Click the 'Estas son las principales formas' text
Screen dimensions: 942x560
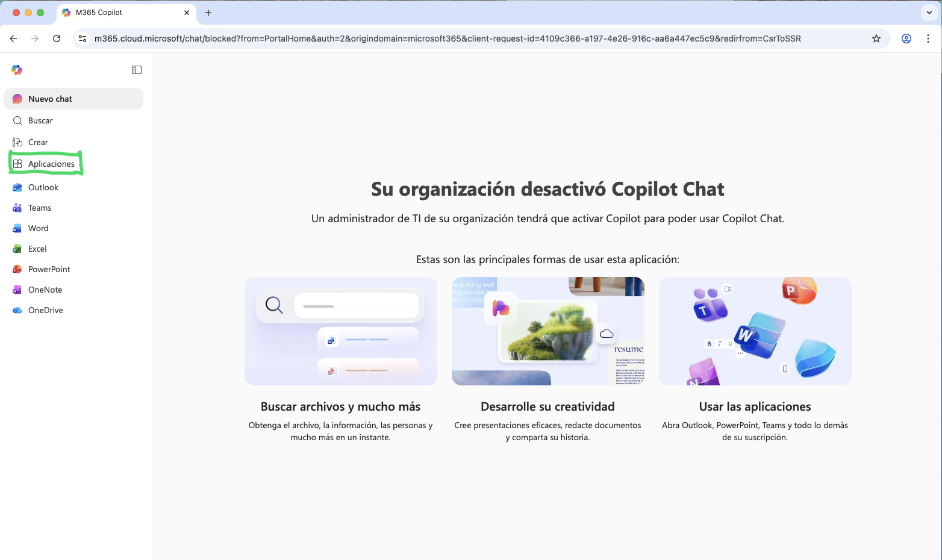click(x=547, y=260)
